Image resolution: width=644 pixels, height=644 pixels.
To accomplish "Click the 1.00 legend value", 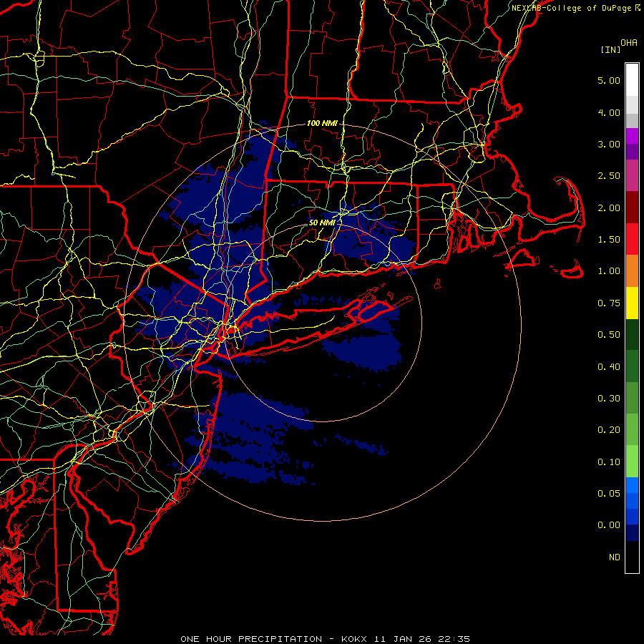I will (609, 271).
